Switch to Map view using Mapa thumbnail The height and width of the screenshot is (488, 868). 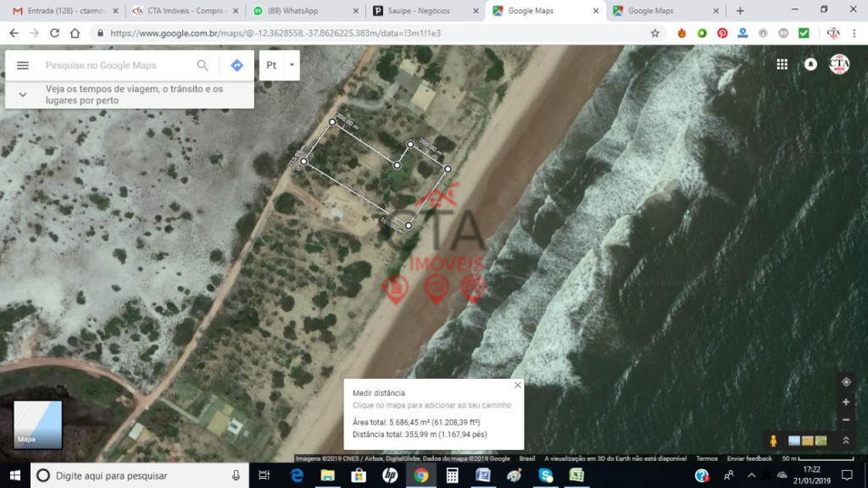37,424
